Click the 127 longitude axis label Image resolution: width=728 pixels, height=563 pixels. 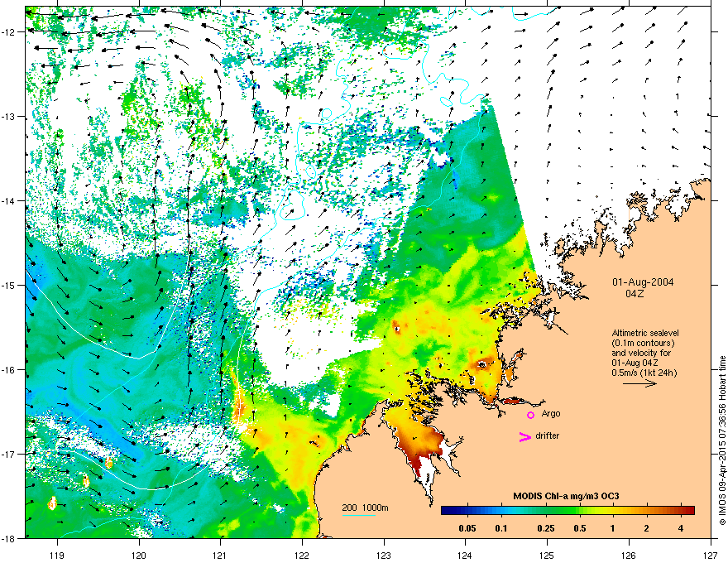[x=711, y=555]
